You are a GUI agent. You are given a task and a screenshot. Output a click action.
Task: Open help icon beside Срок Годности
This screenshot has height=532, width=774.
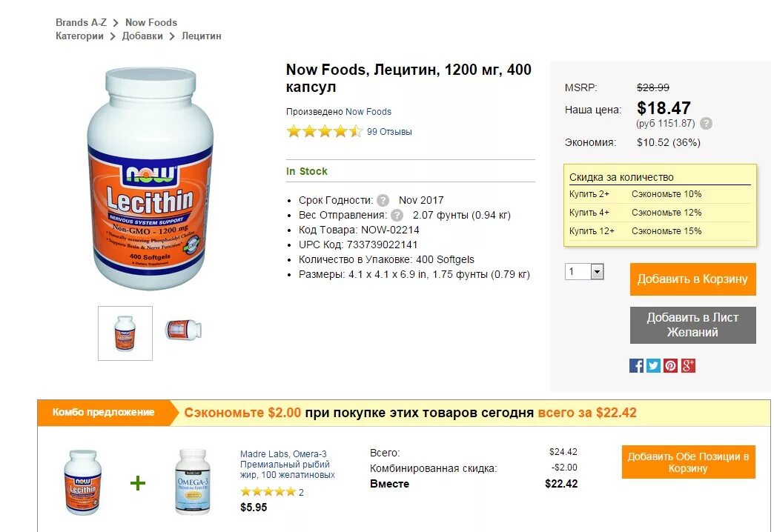coord(383,200)
